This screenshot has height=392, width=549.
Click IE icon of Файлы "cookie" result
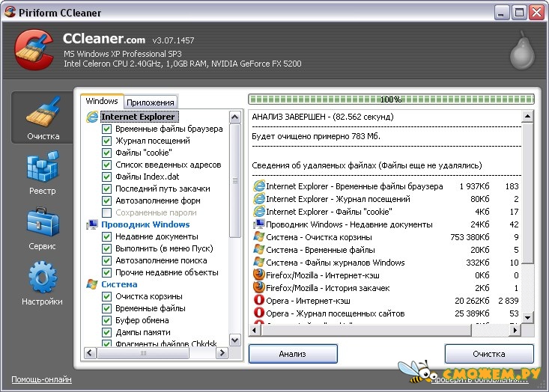tap(259, 211)
